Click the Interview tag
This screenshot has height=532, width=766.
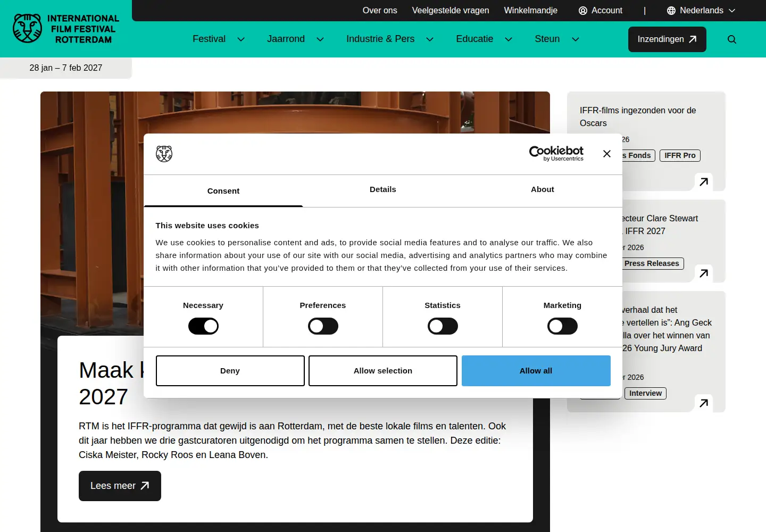[x=646, y=393]
